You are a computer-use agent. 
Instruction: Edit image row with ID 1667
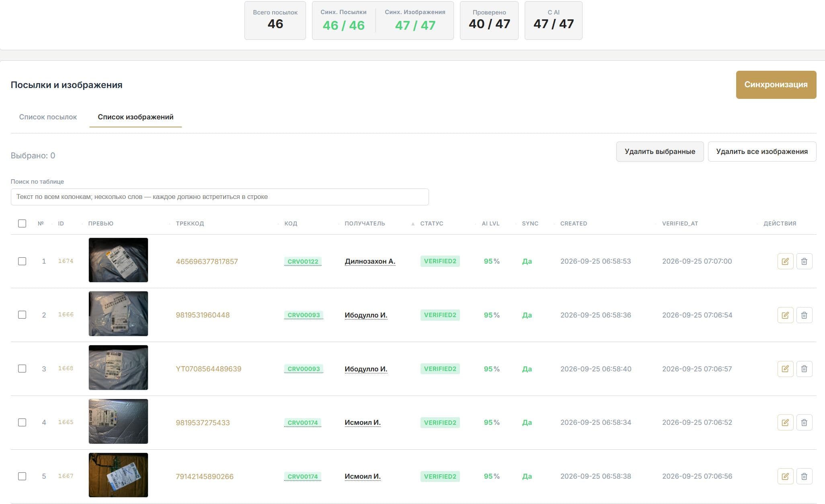785,476
